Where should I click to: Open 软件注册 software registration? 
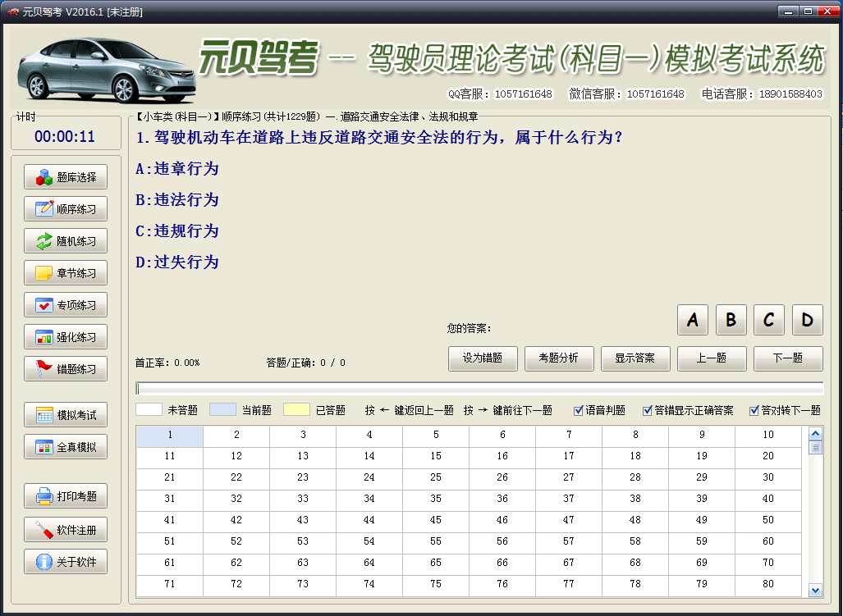(x=66, y=530)
